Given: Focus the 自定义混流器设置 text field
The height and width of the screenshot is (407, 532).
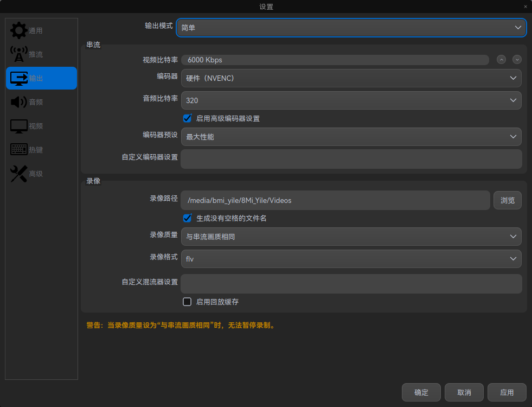Looking at the screenshot, I should (351, 284).
